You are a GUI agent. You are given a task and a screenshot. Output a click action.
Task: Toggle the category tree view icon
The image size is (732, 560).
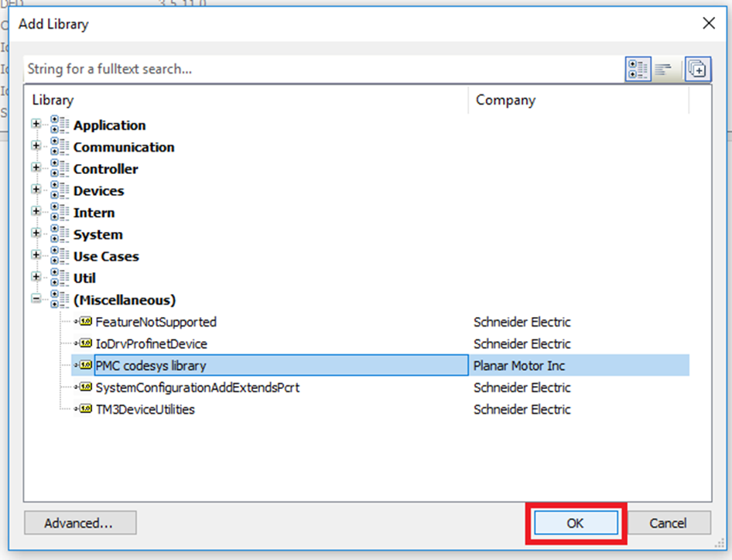tap(638, 70)
